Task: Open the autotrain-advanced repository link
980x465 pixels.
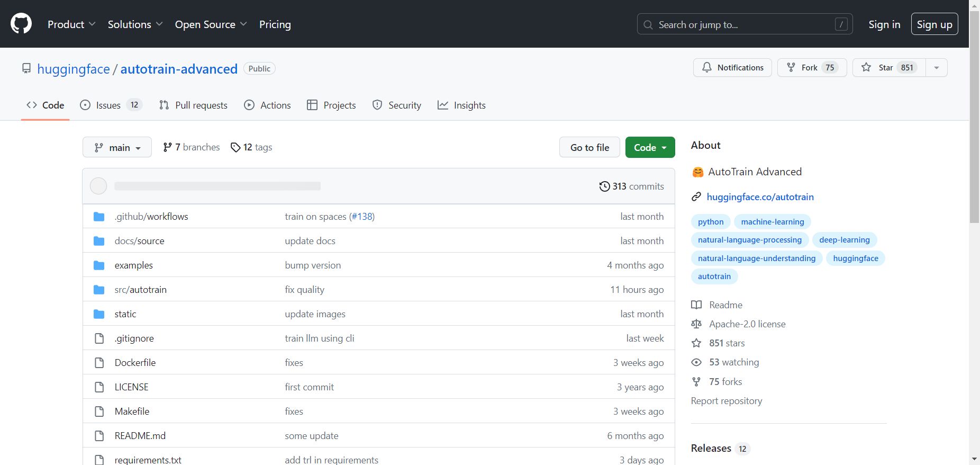Action: (179, 69)
